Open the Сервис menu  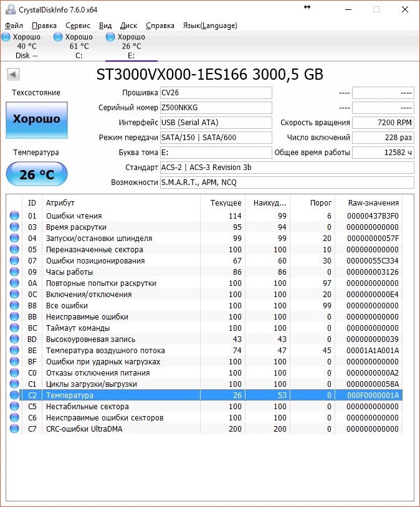point(78,26)
